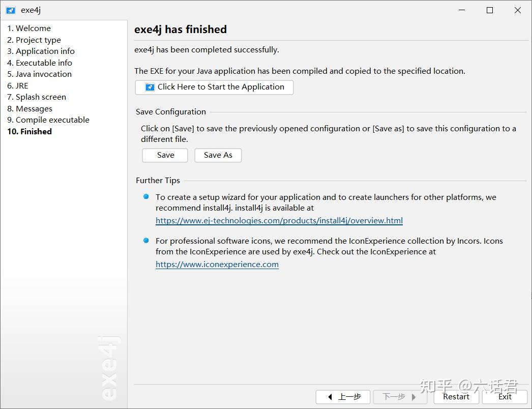
Task: Click the rocket icon on Start Application button
Action: pyautogui.click(x=150, y=87)
